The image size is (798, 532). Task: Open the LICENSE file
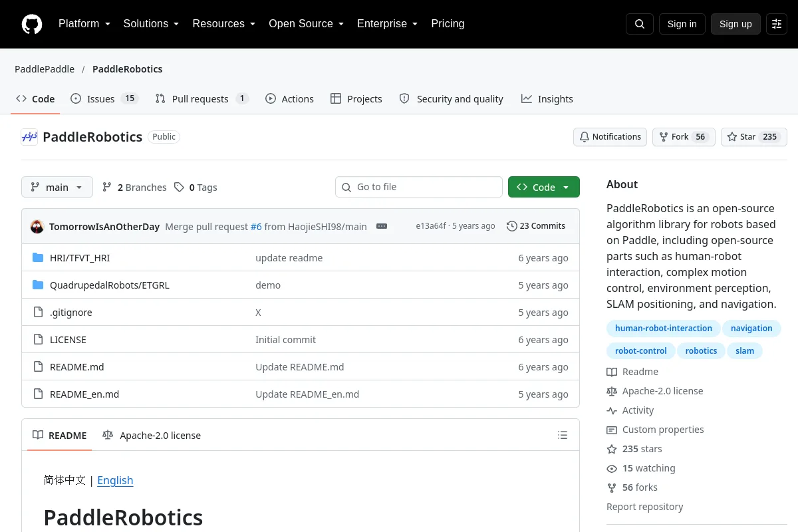click(68, 340)
